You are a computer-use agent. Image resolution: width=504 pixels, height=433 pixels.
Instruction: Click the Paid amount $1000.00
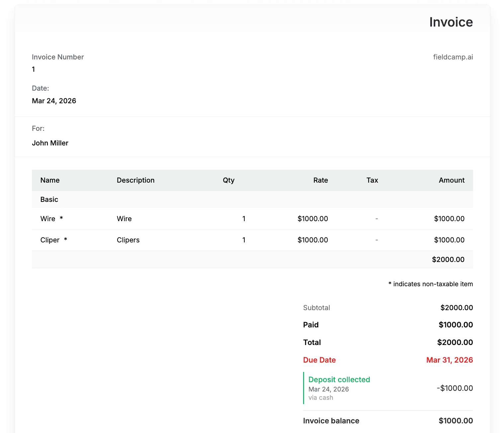pos(456,325)
